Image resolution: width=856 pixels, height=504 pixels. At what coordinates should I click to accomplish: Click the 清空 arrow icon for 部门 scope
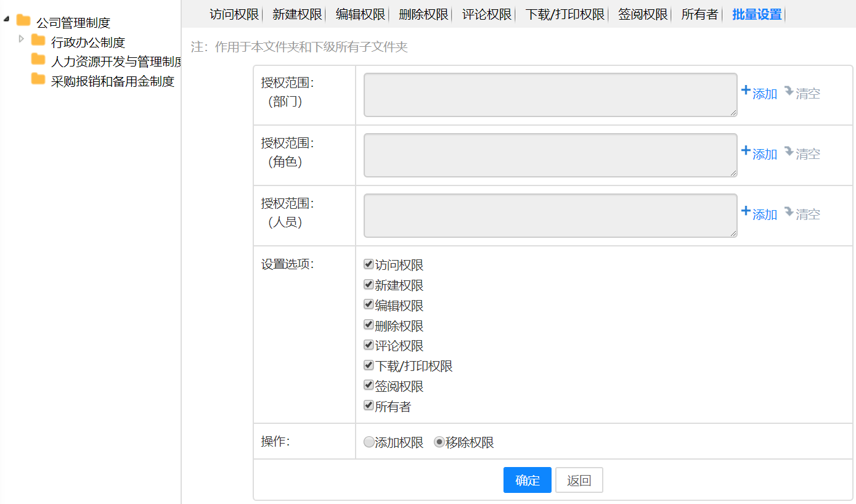[789, 92]
